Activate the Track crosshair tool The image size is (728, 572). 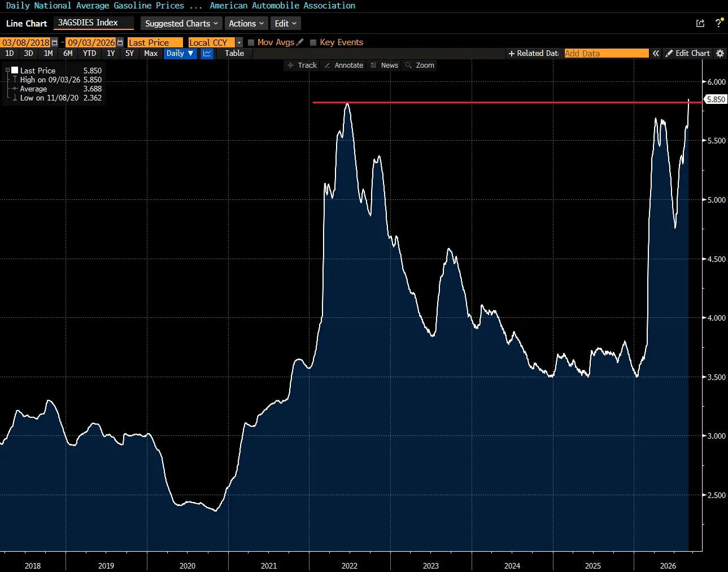302,66
